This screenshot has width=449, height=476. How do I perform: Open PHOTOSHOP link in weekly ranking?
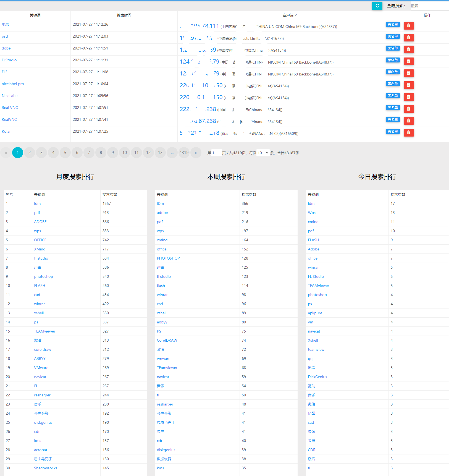[168, 258]
